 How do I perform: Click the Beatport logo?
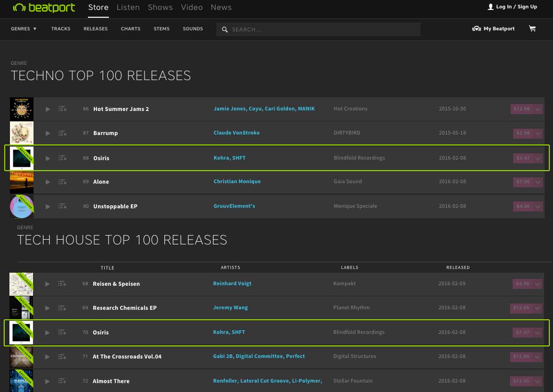(44, 7)
